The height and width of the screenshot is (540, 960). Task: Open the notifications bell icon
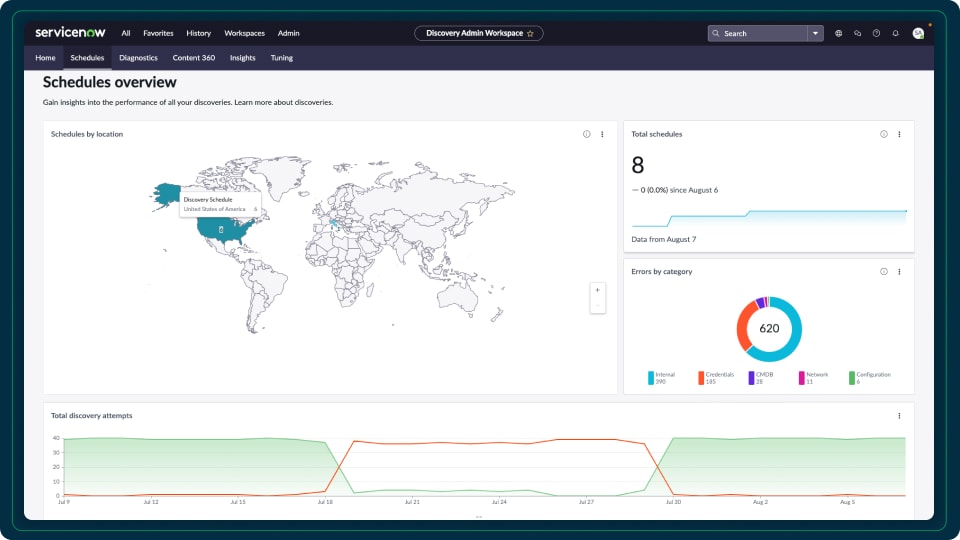[895, 33]
